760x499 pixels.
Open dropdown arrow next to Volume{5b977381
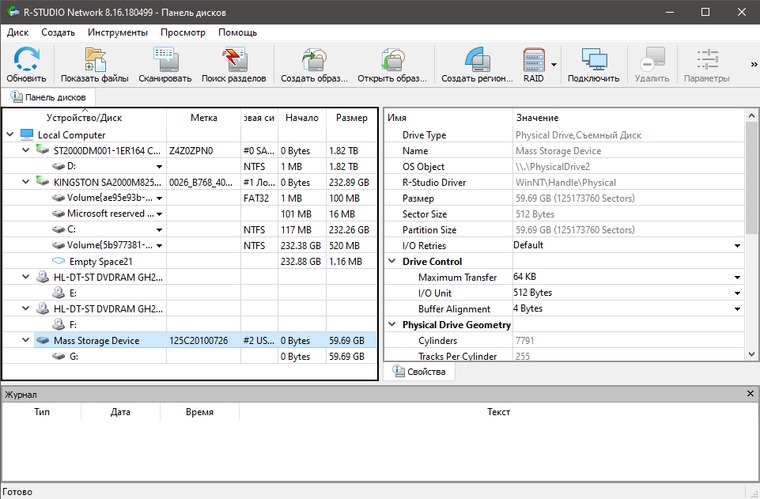[x=159, y=246]
